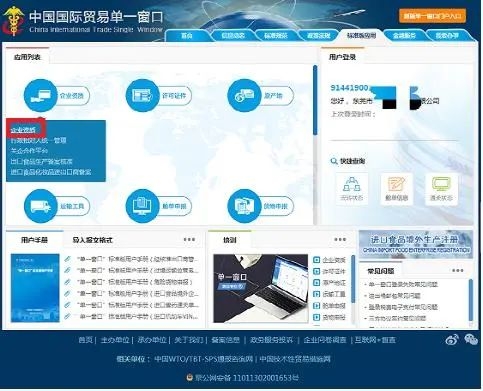Click the orange button at top right
483x391 pixels.
point(432,16)
